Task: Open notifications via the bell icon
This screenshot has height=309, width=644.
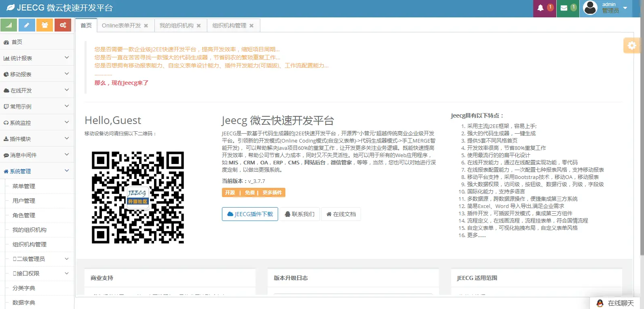Action: [x=541, y=8]
